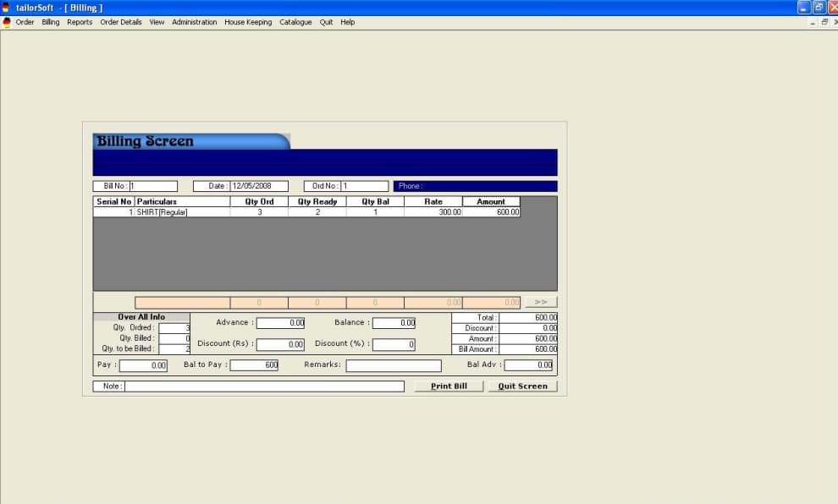
Task: Open the Reports menu
Action: [80, 23]
